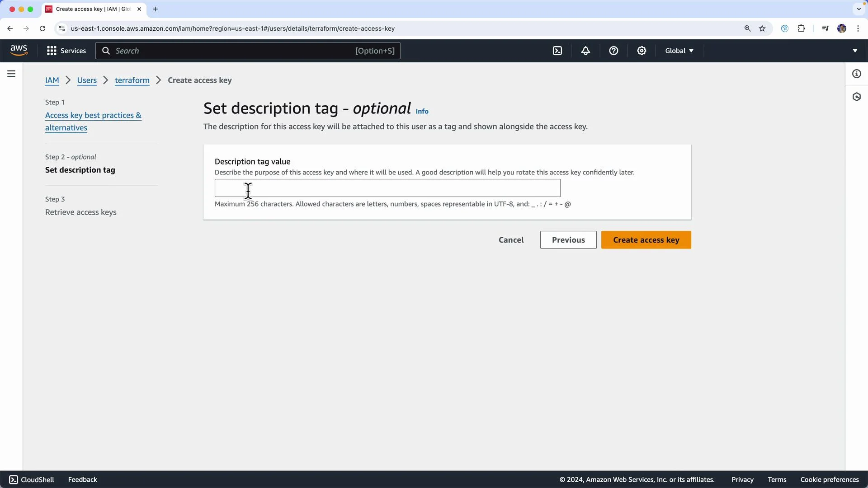Click the site info icon in address bar
This screenshot has height=488, width=868.
click(x=62, y=28)
